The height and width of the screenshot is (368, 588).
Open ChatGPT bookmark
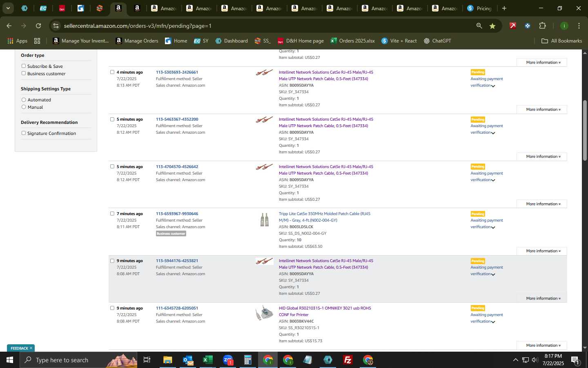[x=437, y=41]
